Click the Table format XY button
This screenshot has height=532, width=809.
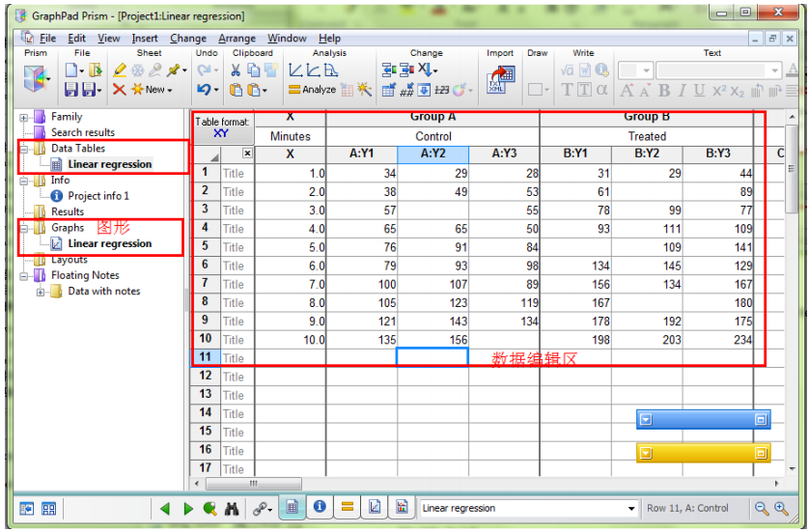pos(223,127)
